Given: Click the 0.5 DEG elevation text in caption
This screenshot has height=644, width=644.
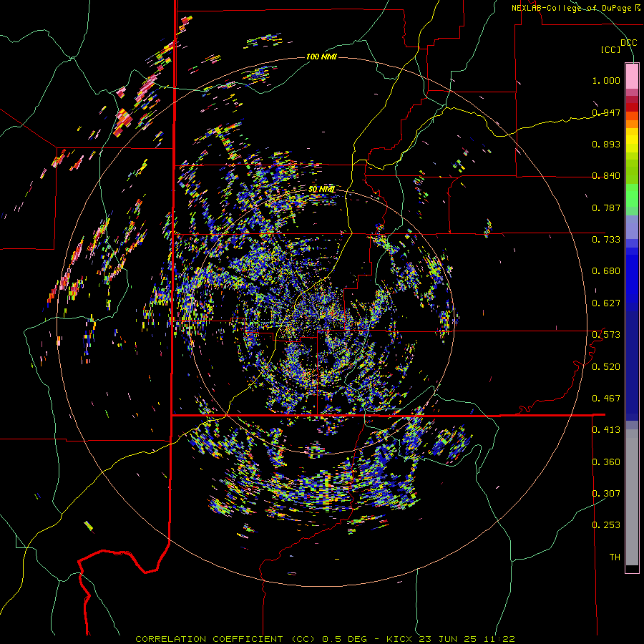Looking at the screenshot, I should point(345,639).
